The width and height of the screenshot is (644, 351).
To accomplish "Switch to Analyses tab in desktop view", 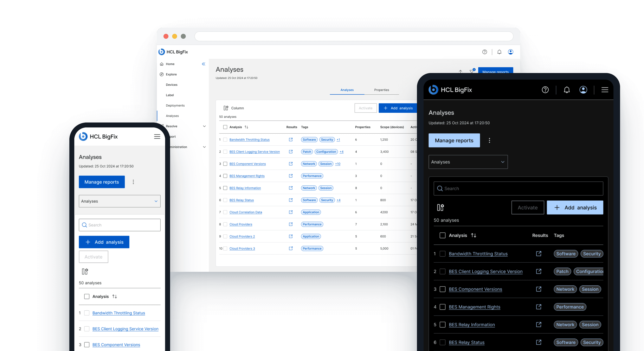I will (347, 90).
